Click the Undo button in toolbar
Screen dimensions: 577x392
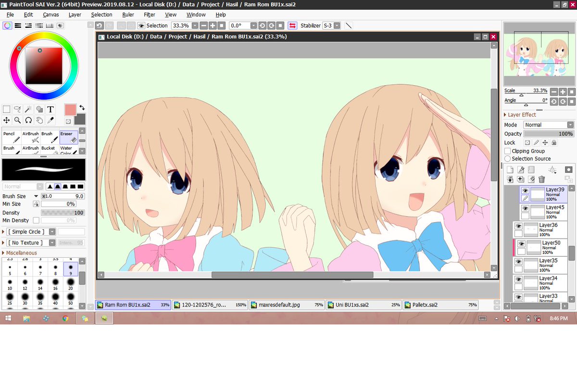(100, 25)
